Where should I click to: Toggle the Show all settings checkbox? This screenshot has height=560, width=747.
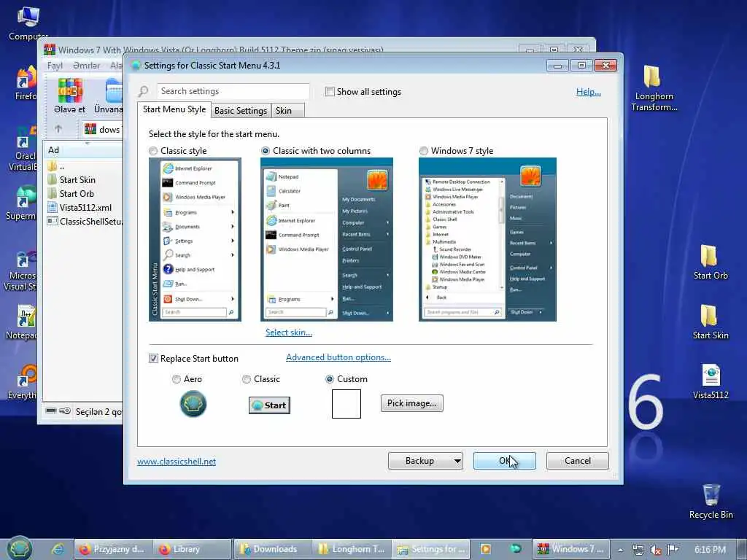330,91
